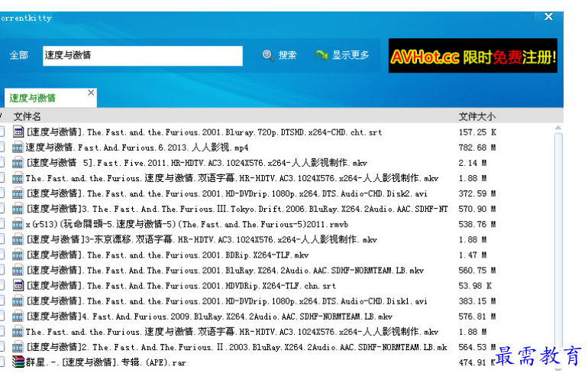The image size is (588, 380).
Task: Click the 576.81 M size cell
Action: [x=477, y=317]
